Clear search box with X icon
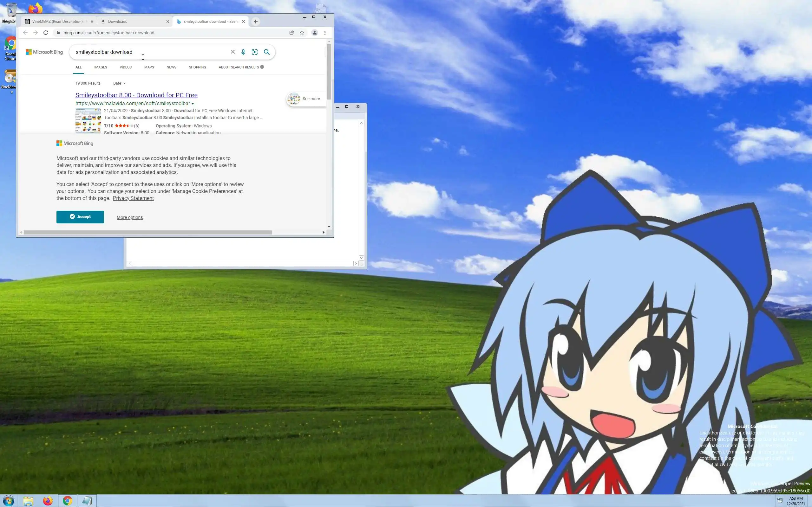812x507 pixels. tap(232, 52)
